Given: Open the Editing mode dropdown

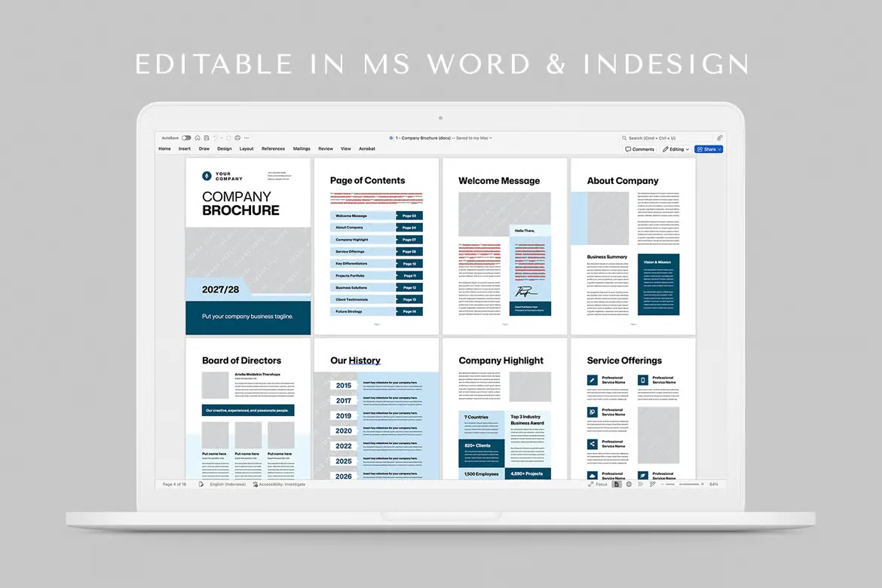Looking at the screenshot, I should click(x=675, y=149).
